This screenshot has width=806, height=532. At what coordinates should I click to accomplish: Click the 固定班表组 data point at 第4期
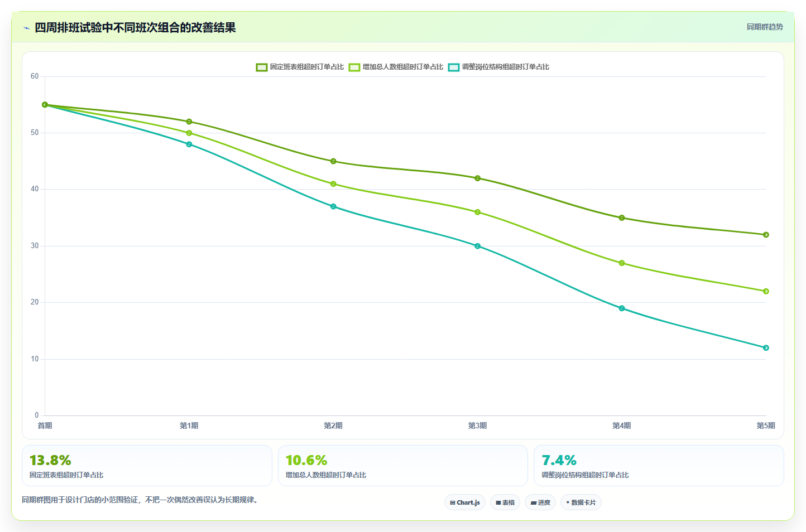622,218
